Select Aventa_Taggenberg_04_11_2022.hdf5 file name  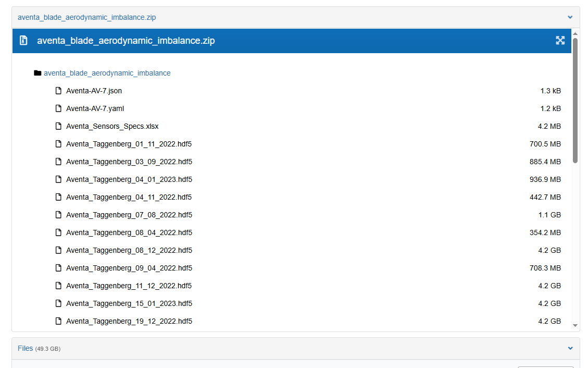click(x=129, y=197)
